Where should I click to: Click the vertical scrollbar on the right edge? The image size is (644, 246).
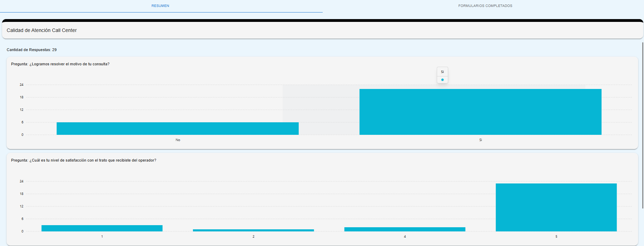[x=643, y=125]
